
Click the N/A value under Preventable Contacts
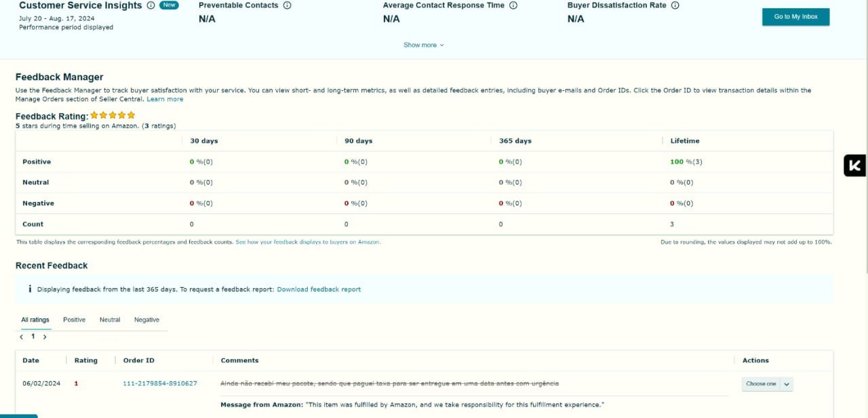tap(207, 19)
